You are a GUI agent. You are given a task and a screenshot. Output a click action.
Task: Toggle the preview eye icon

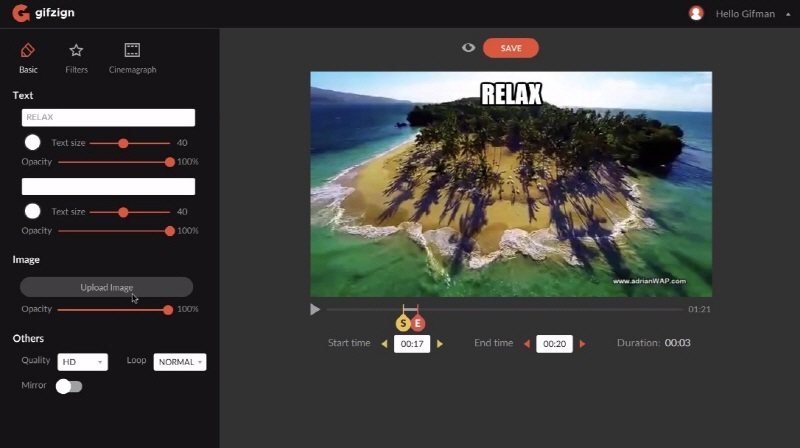coord(468,47)
